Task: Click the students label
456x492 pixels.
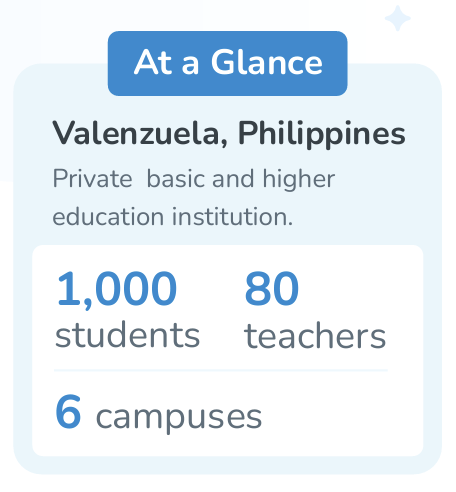Action: 127,335
